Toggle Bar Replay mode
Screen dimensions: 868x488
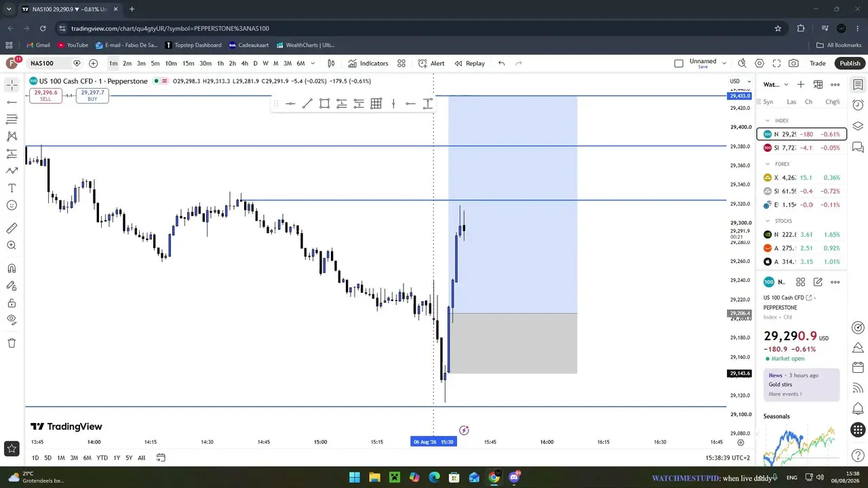pos(470,63)
